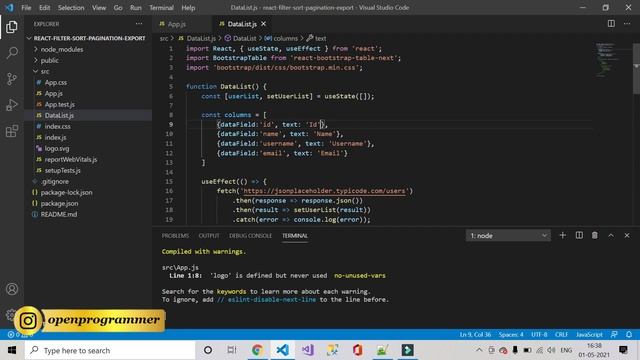The height and width of the screenshot is (360, 640).
Task: Click the Explorer more actions ellipsis
Action: [x=139, y=24]
